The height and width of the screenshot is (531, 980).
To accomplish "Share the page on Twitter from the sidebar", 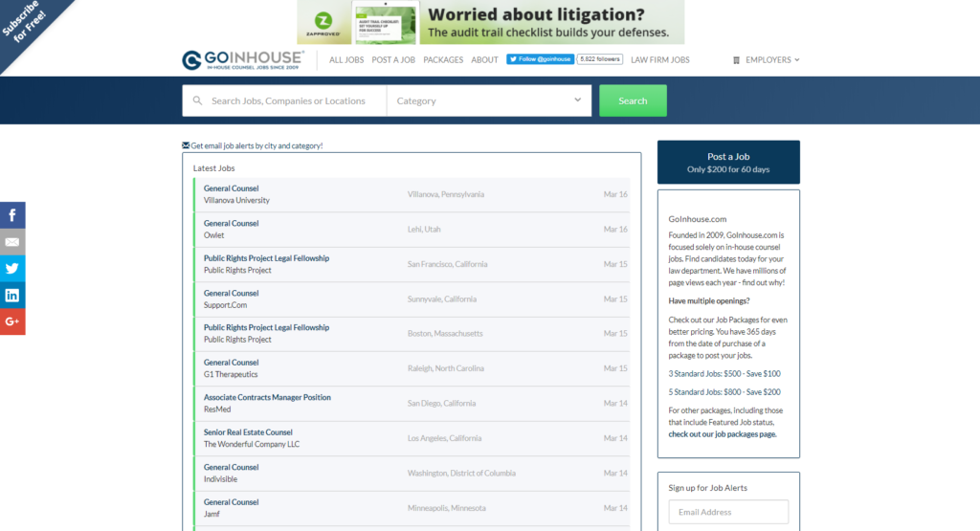I will (12, 268).
